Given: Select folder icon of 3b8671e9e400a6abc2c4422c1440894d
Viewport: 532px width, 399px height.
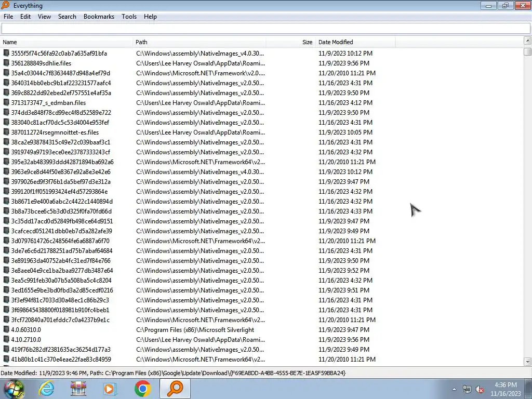Looking at the screenshot, I should pyautogui.click(x=6, y=201).
